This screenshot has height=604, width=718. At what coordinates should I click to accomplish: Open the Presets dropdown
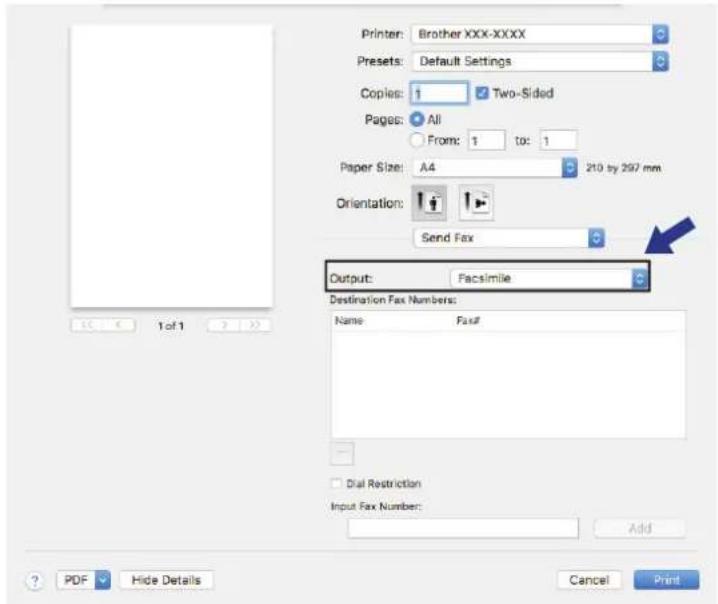tap(540, 61)
